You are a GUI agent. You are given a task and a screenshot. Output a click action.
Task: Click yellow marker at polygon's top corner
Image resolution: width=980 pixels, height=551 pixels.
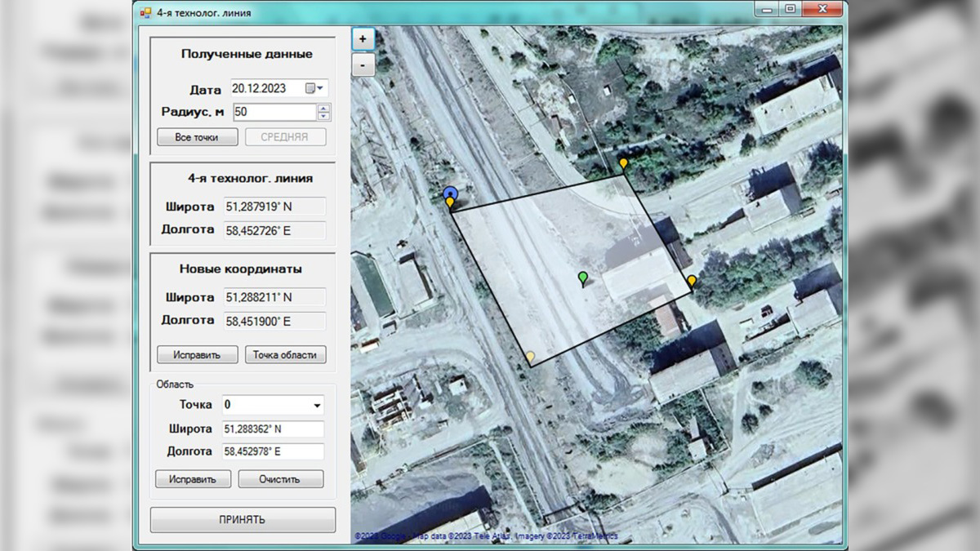coord(623,164)
